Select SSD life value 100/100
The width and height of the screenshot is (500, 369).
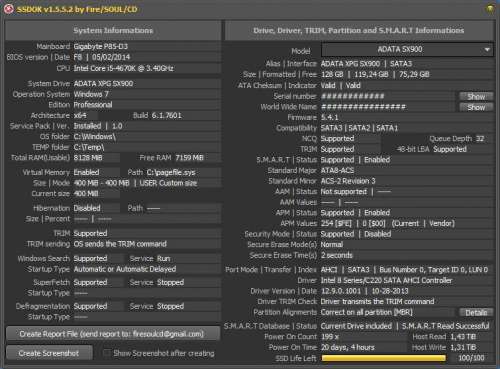tap(471, 358)
